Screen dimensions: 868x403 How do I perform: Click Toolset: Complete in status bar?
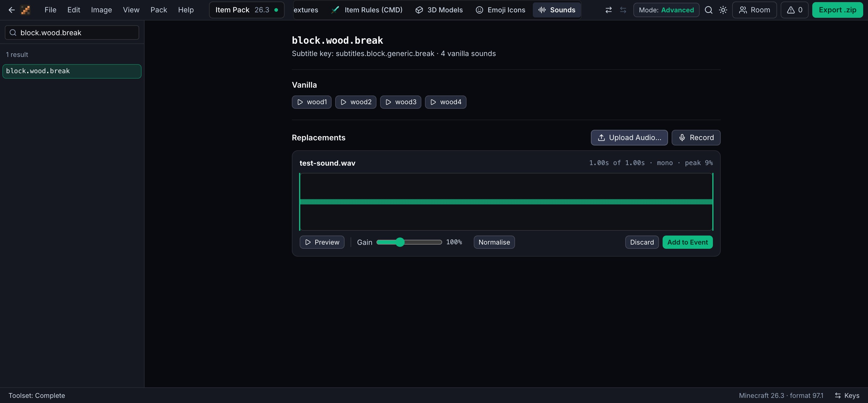click(x=37, y=395)
